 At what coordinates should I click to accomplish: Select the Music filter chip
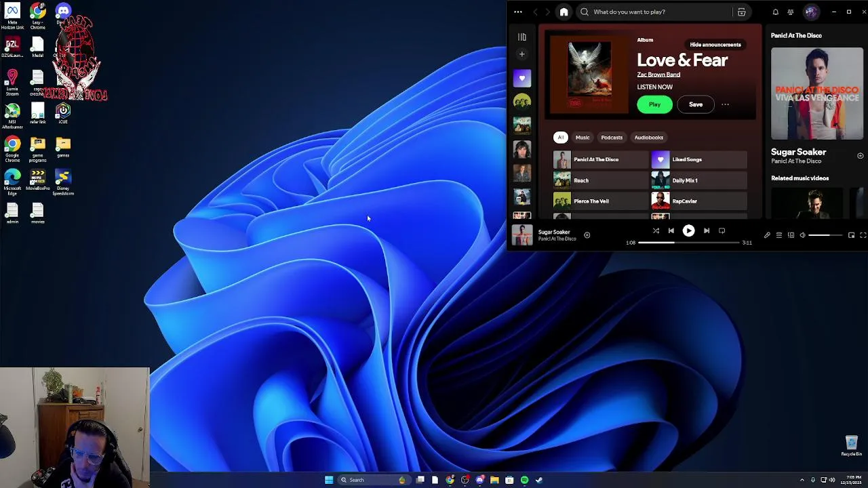583,138
